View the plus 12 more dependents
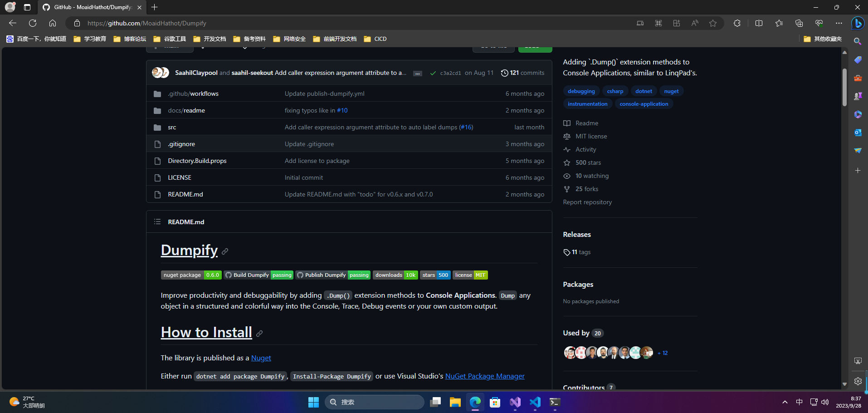The image size is (868, 413). tap(663, 353)
